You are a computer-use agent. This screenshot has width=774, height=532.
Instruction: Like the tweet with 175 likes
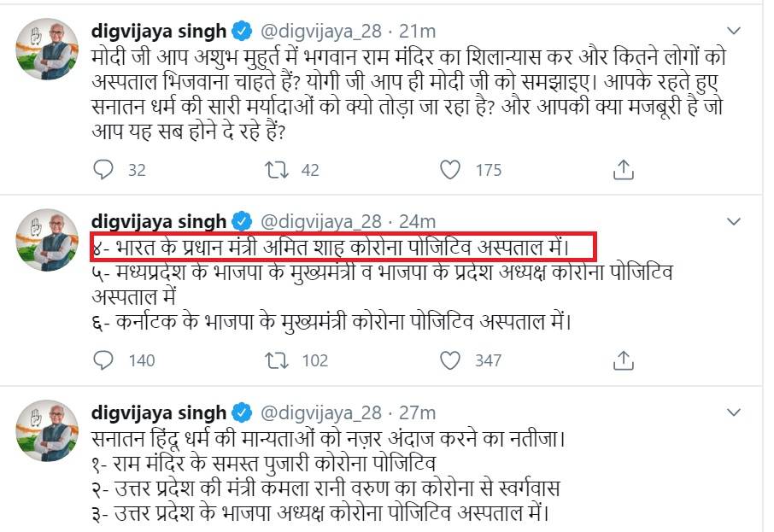(x=450, y=170)
